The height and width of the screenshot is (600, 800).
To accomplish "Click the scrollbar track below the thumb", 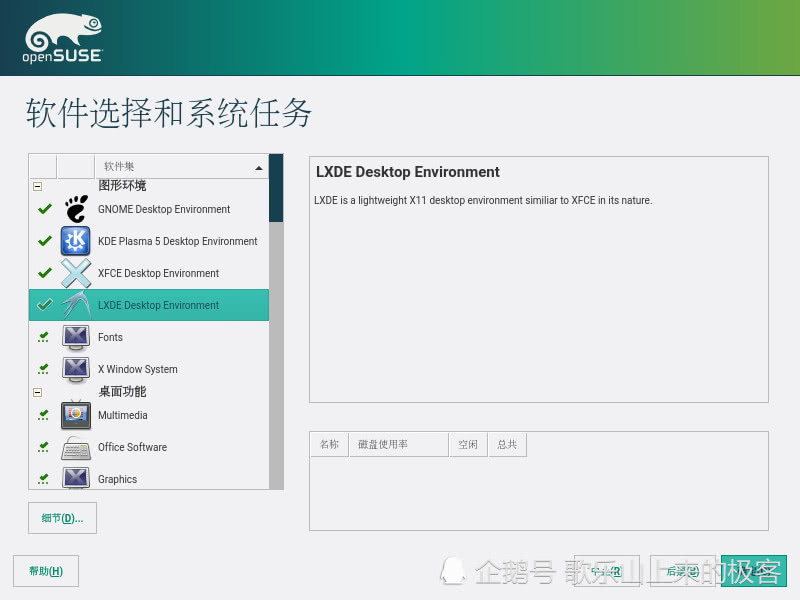I will point(276,356).
